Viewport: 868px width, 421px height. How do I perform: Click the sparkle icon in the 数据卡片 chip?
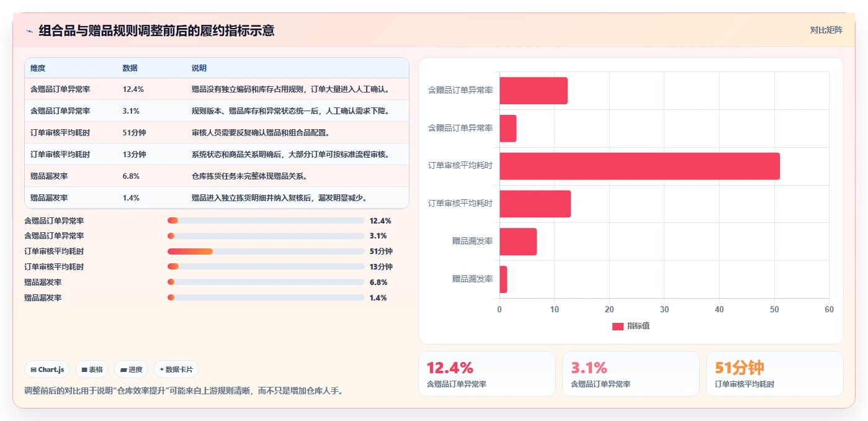pos(162,369)
